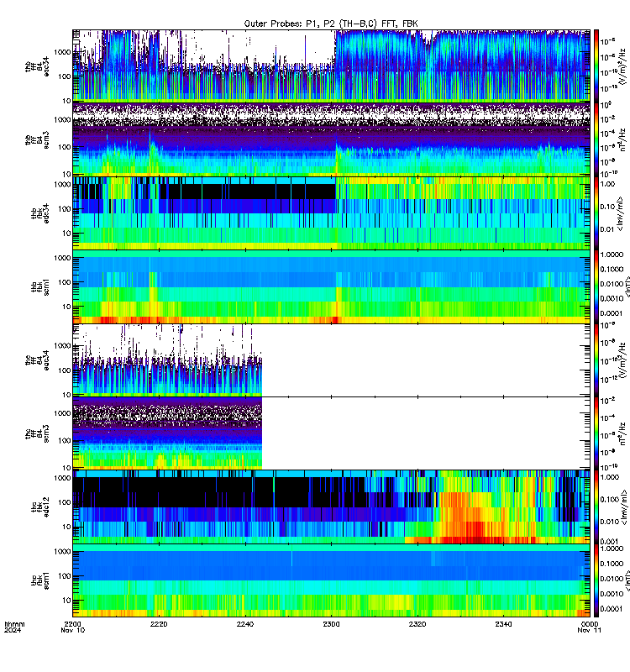Screen dimensions: 630x672
Task: Click the color bar beside the thb eac34 FFT panel
Action: [596, 66]
